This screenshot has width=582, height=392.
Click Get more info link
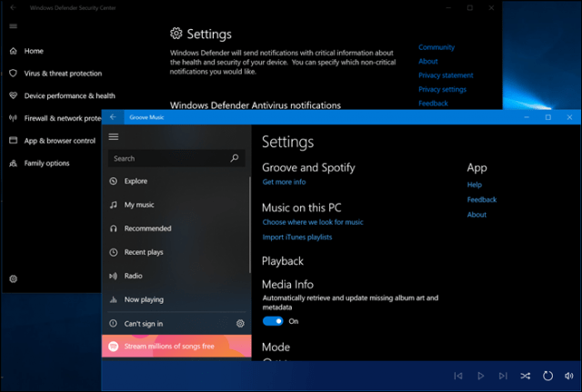click(284, 182)
